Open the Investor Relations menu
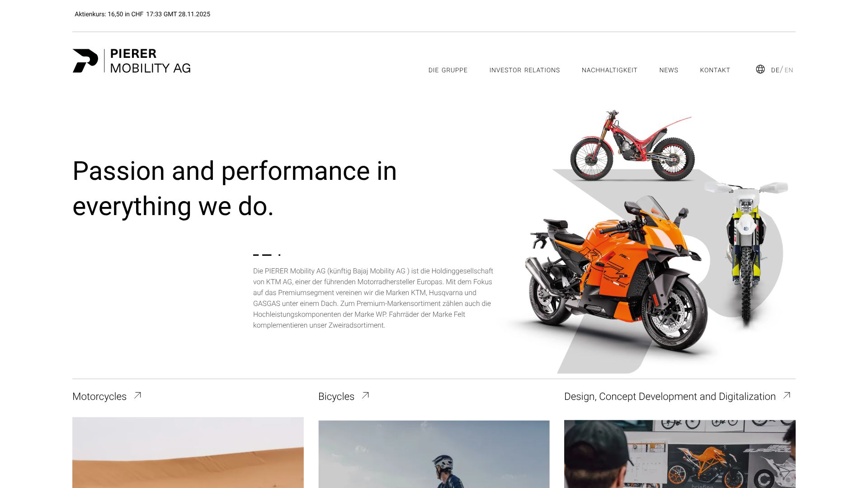The image size is (868, 488). pyautogui.click(x=524, y=70)
